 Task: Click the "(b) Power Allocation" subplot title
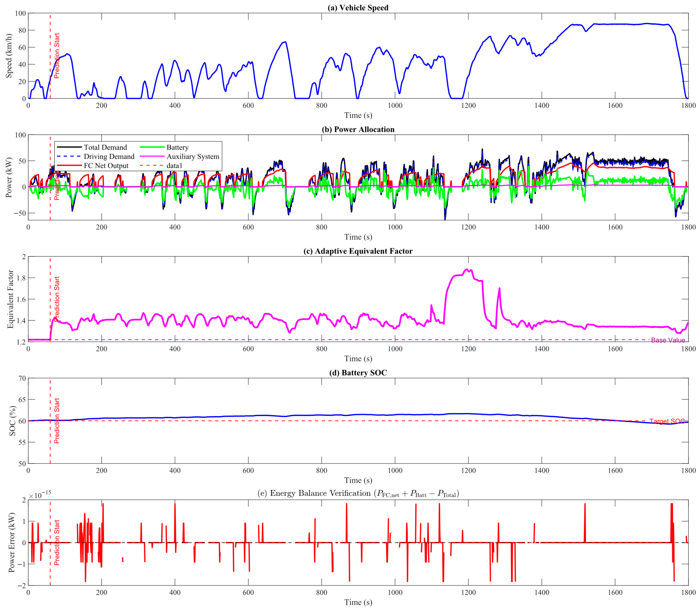click(x=358, y=129)
